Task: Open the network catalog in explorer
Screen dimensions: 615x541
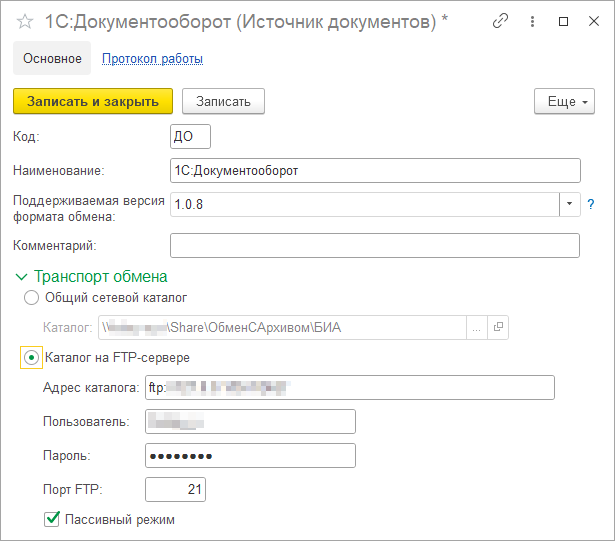Action: point(498,327)
